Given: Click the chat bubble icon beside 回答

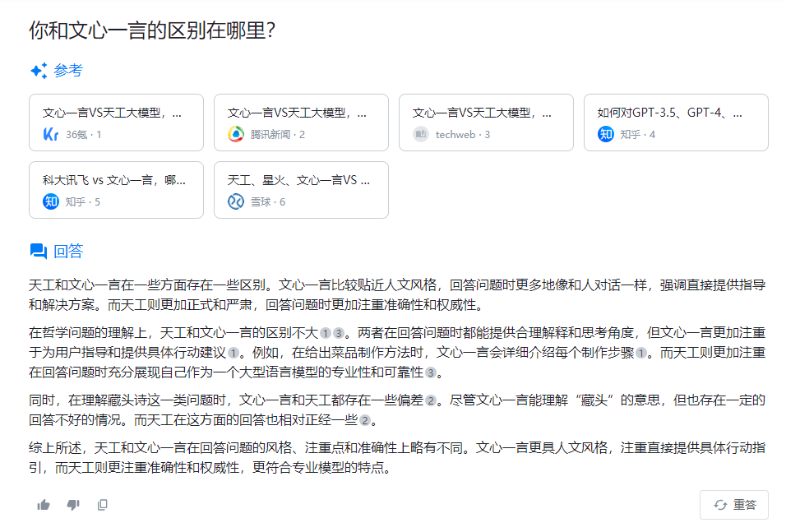Looking at the screenshot, I should tap(39, 251).
